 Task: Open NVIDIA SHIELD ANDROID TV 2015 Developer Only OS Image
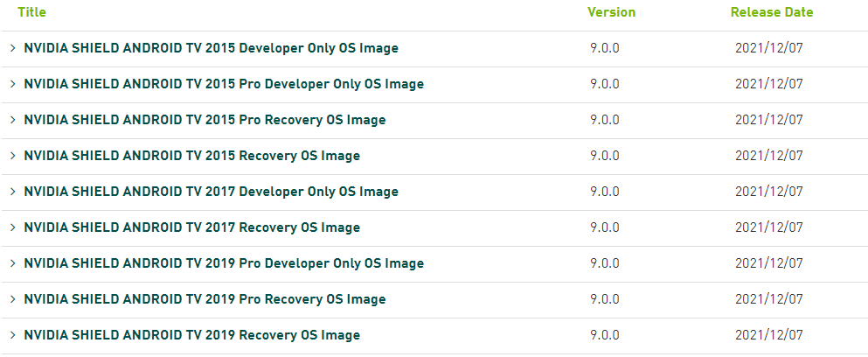click(x=211, y=48)
